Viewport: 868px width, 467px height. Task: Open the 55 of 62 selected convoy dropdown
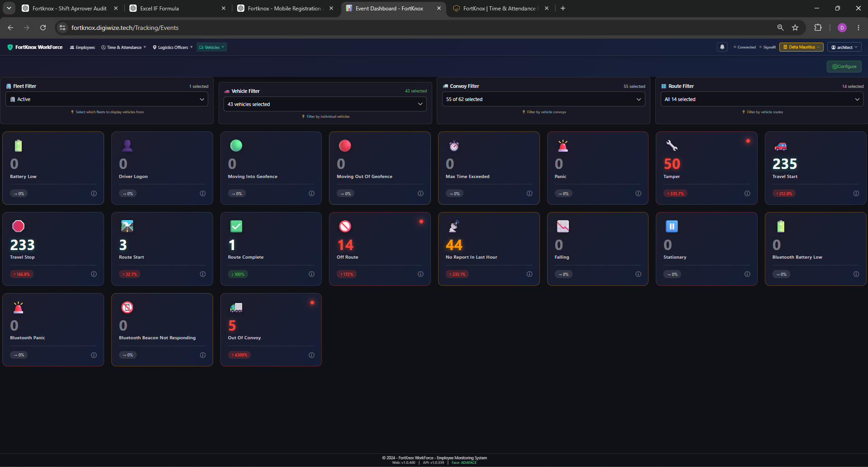543,99
